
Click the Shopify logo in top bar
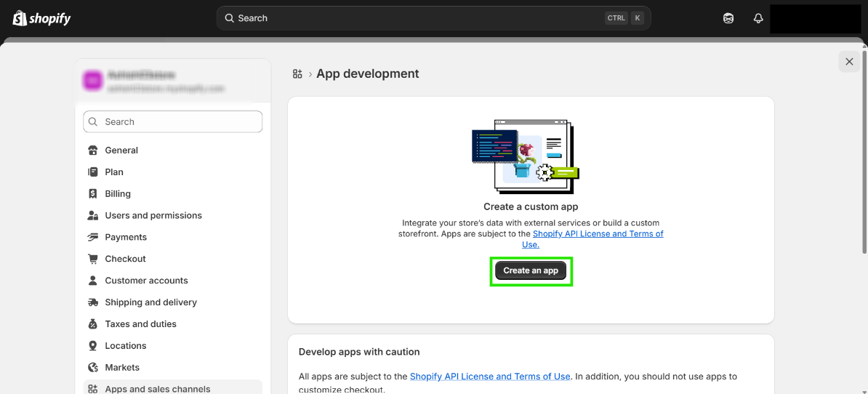coord(41,18)
